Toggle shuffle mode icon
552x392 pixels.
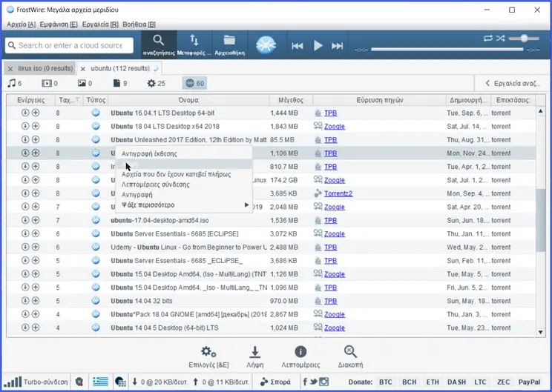(x=500, y=38)
